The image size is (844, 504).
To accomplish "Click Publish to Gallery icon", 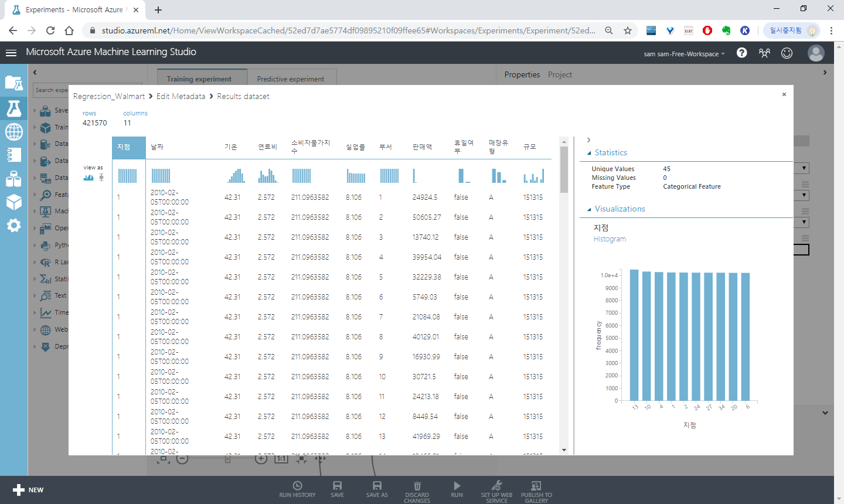I will [536, 485].
